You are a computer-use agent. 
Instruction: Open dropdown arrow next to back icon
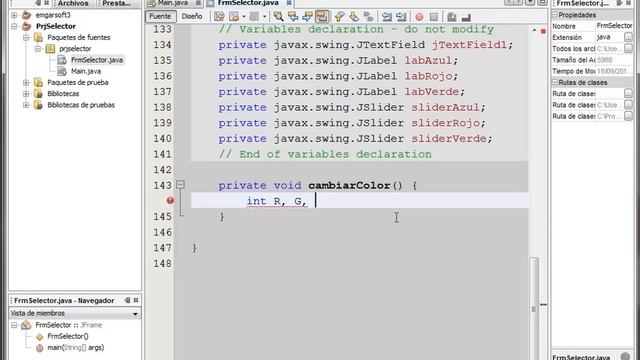[244, 17]
